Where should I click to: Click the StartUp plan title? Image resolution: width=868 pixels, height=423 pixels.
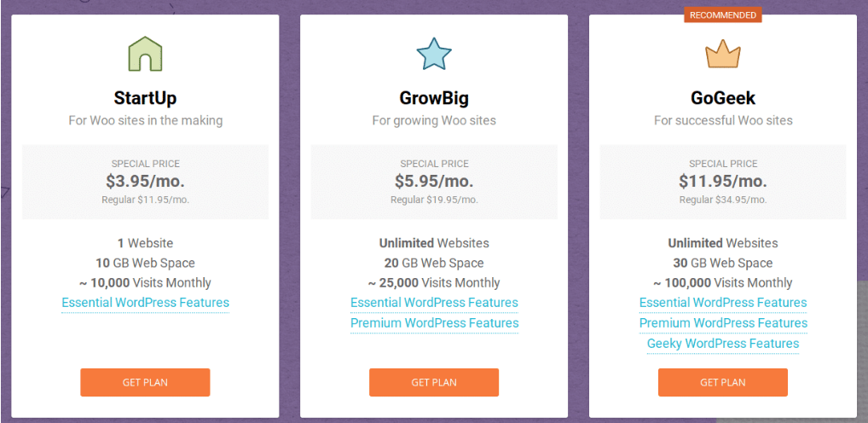[145, 98]
